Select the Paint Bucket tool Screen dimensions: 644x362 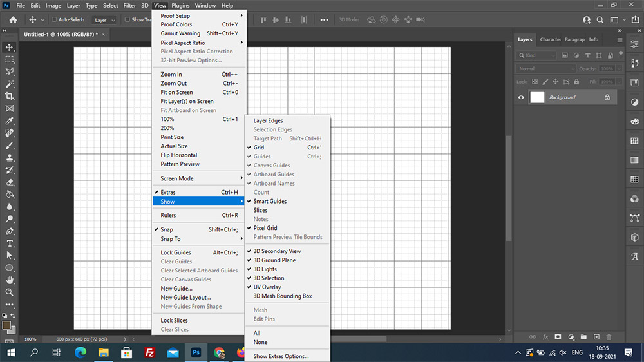tap(9, 195)
